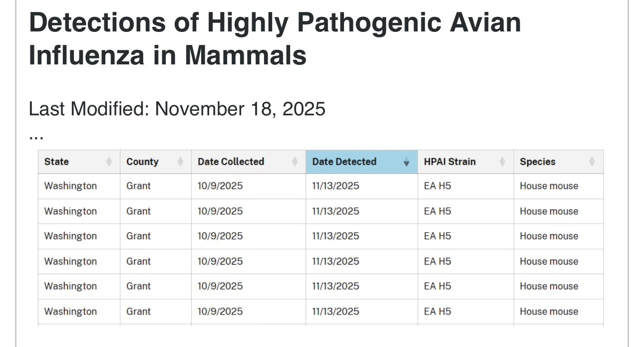Click "EA H5" cell in the first row
Viewport: 644px width, 347px height.
tap(437, 186)
